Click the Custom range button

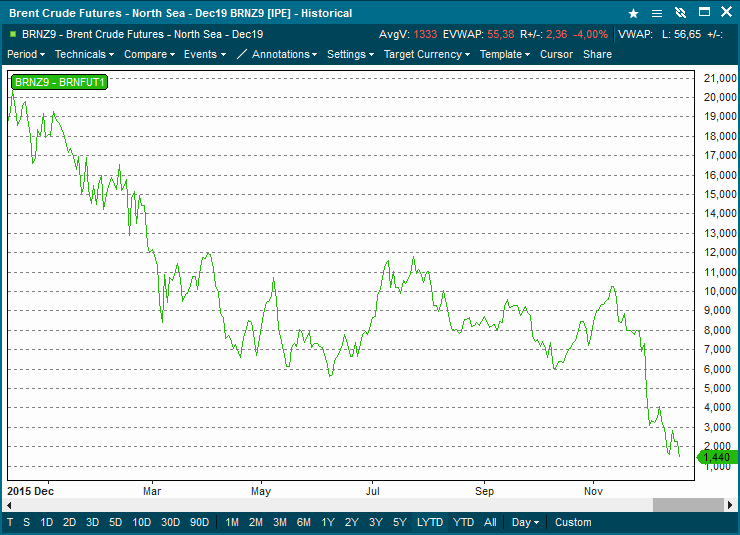573,522
